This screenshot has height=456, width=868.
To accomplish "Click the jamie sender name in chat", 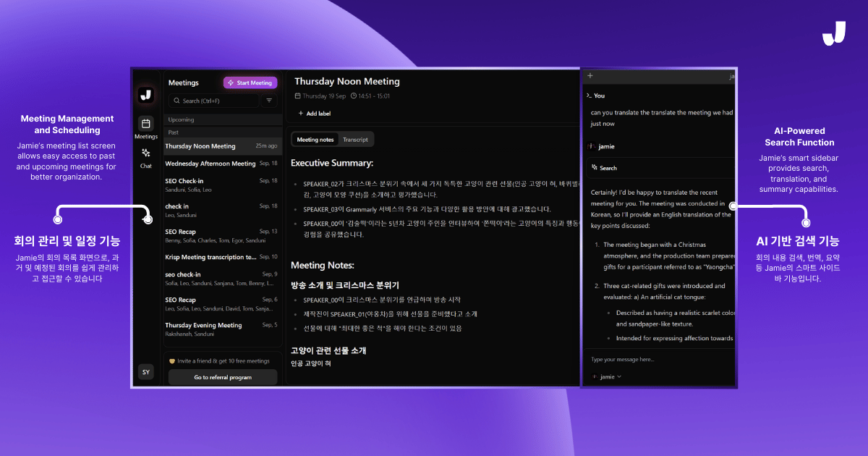I will point(606,146).
